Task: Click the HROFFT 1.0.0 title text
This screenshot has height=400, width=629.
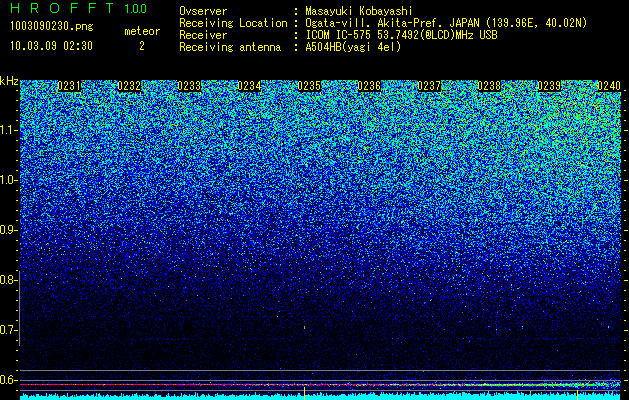Action: point(79,8)
